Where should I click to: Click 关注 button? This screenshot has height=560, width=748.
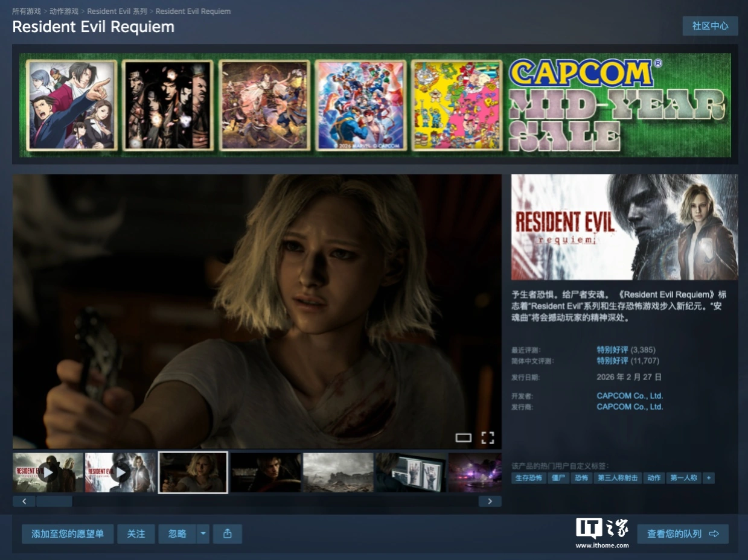coord(136,533)
